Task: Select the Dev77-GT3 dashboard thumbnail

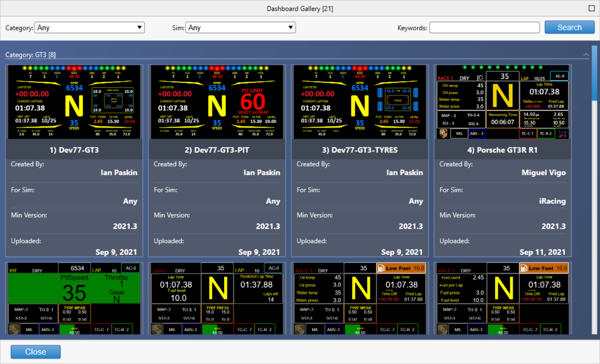Action: (x=74, y=102)
